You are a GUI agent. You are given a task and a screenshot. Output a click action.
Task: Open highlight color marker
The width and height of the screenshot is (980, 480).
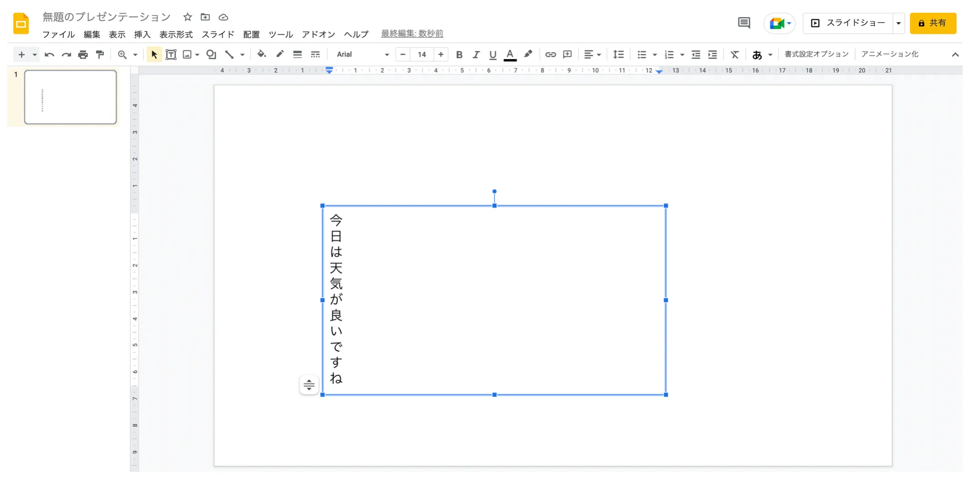coord(528,55)
